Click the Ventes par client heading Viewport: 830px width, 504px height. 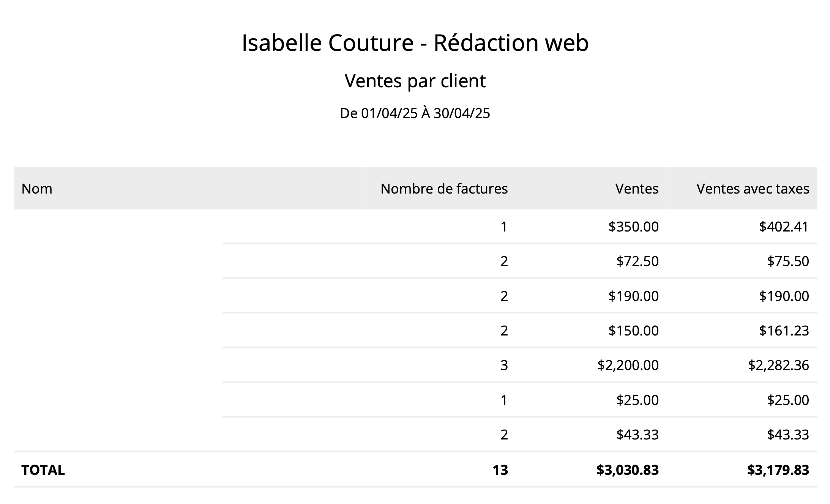(415, 81)
